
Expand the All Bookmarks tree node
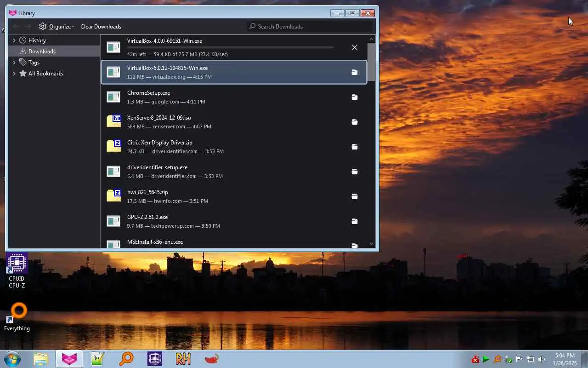click(14, 74)
